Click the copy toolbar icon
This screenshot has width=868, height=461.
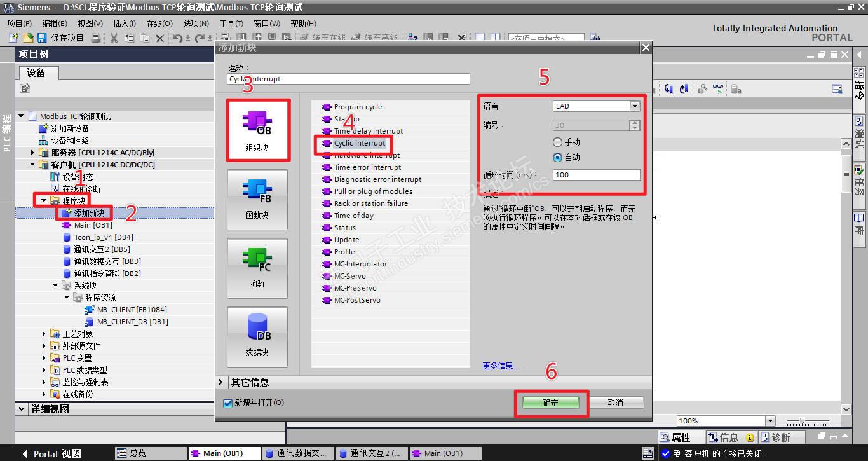tap(129, 38)
